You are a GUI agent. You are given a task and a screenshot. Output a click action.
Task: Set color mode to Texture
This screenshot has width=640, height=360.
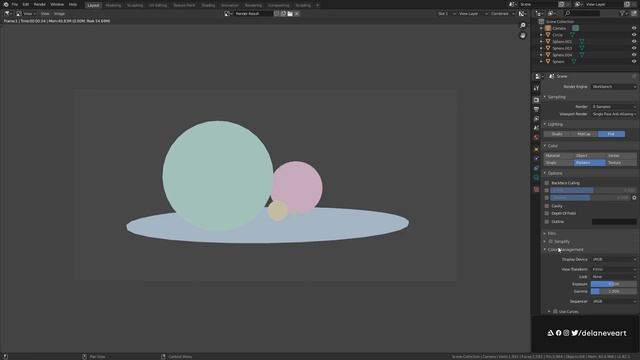pyautogui.click(x=621, y=163)
